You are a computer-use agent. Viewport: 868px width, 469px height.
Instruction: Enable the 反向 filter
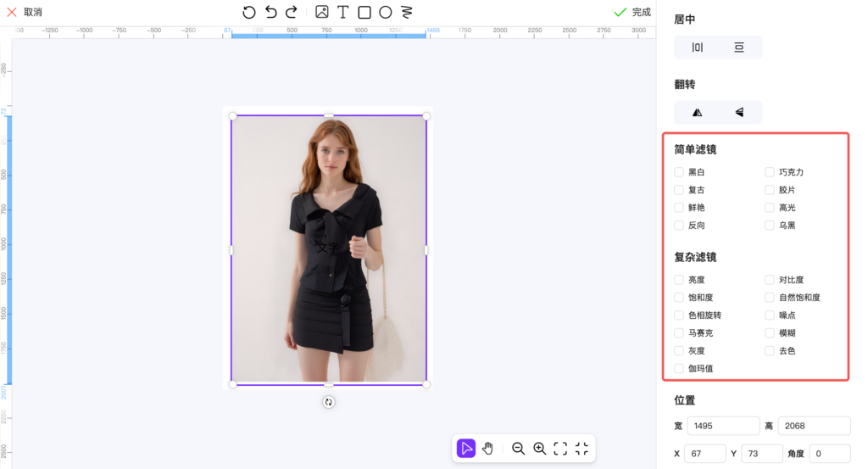pos(679,226)
